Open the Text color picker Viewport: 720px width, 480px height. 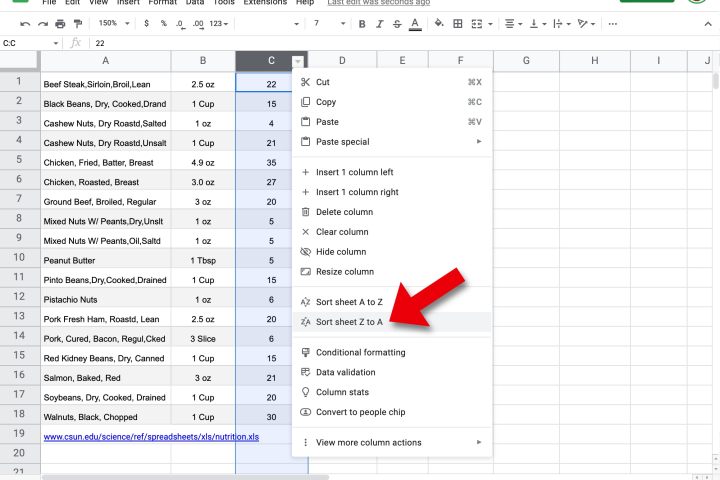(415, 24)
